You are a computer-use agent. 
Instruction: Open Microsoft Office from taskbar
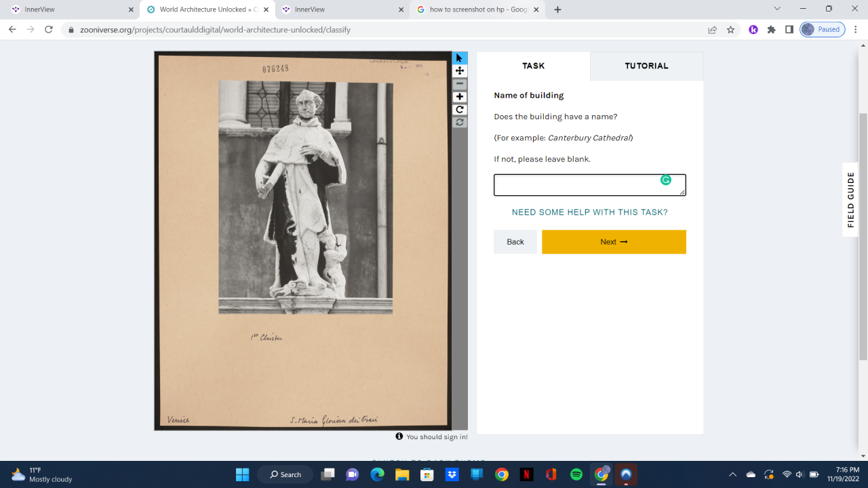coord(551,474)
